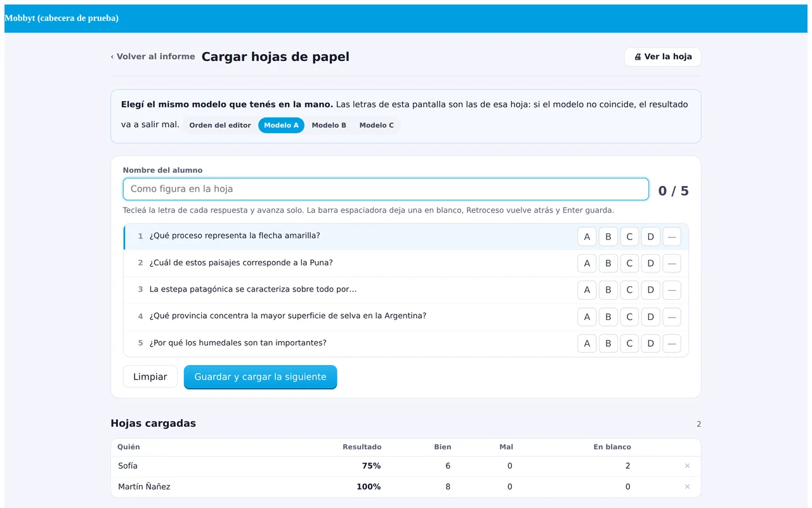The width and height of the screenshot is (812, 508).
Task: Click Guardar y cargar la siguiente
Action: coord(260,377)
